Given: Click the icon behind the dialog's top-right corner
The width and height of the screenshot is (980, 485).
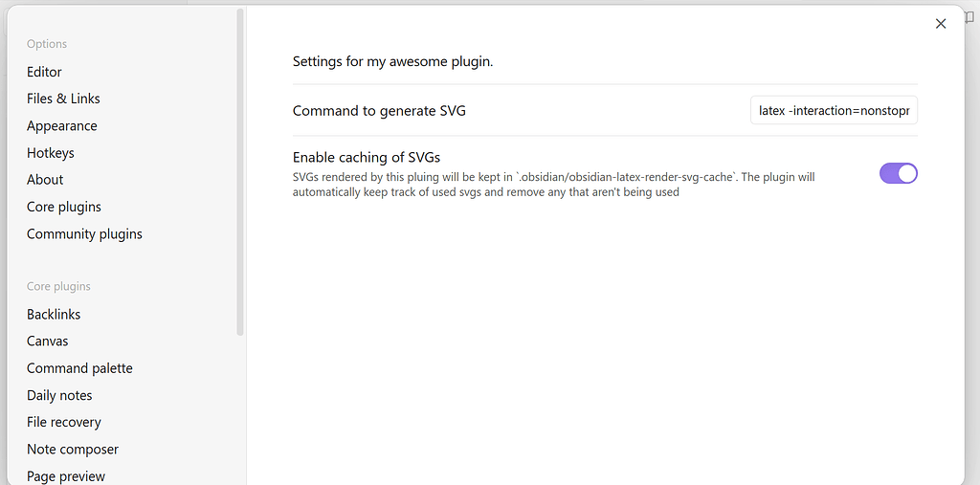Looking at the screenshot, I should tap(969, 17).
